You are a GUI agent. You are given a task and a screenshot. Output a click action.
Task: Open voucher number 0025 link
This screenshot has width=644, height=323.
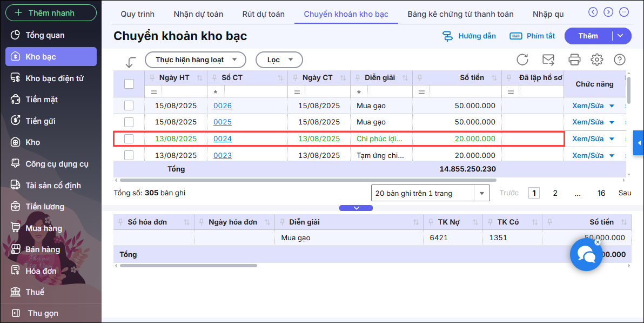pos(223,122)
